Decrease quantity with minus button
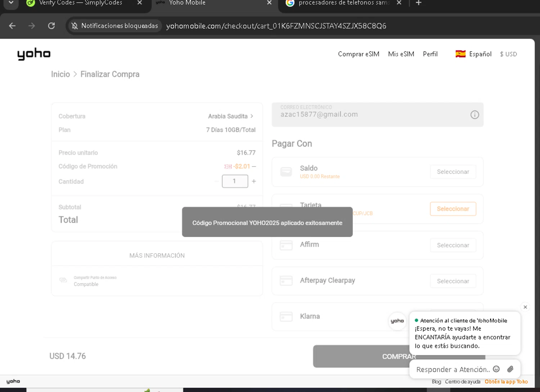Viewport: 540px width, 392px height. click(216, 181)
